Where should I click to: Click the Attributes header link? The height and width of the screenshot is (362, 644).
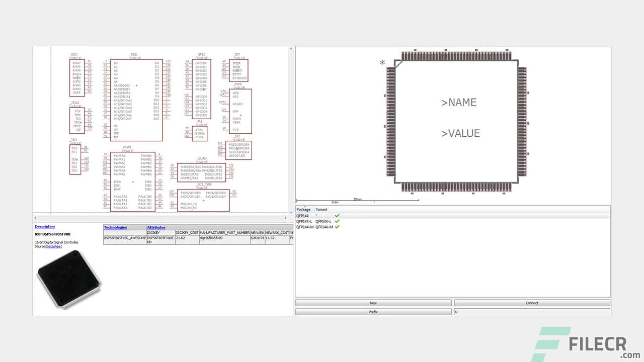point(155,227)
